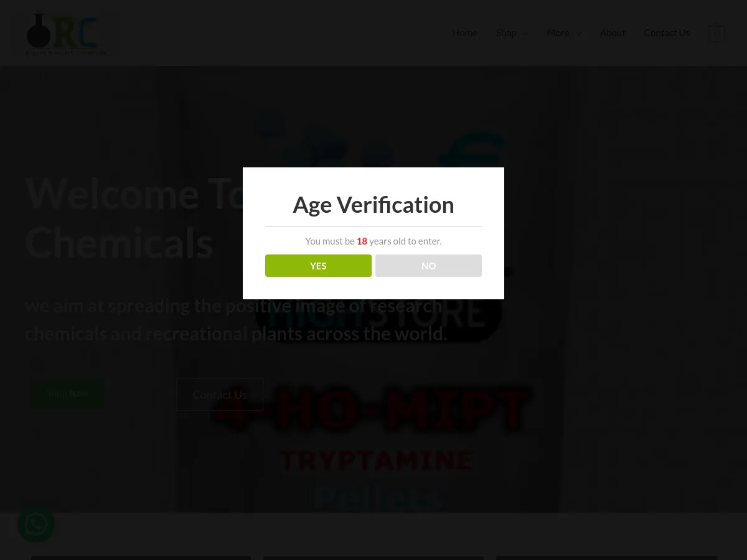The width and height of the screenshot is (747, 560).
Task: Navigate to the About page
Action: [x=613, y=33]
